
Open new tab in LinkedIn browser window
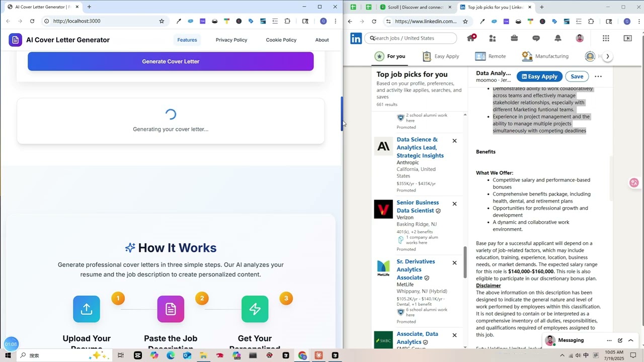pos(542,7)
